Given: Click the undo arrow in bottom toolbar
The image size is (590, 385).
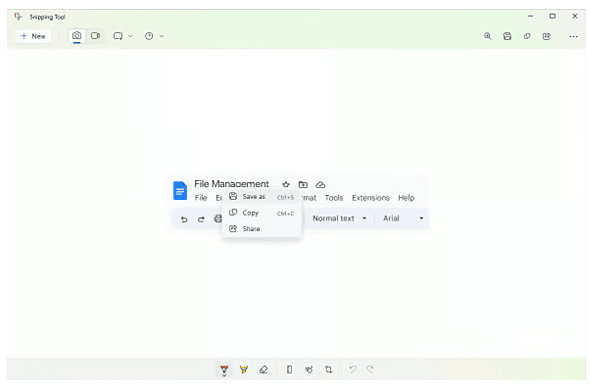Looking at the screenshot, I should 353,370.
